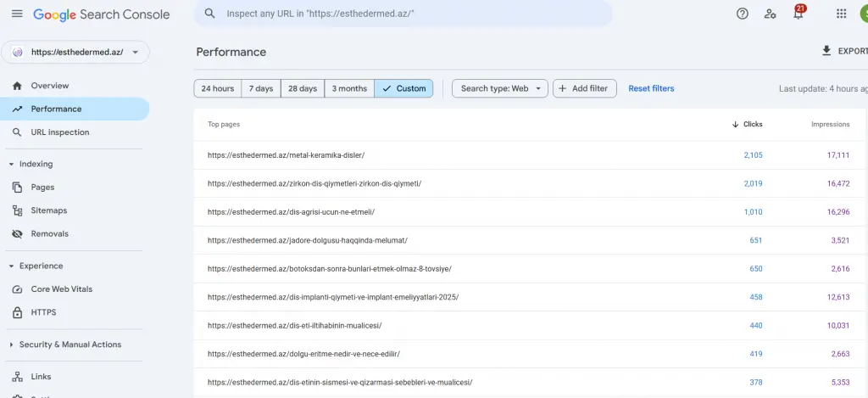
Task: Open the Google apps grid icon
Action: point(842,14)
